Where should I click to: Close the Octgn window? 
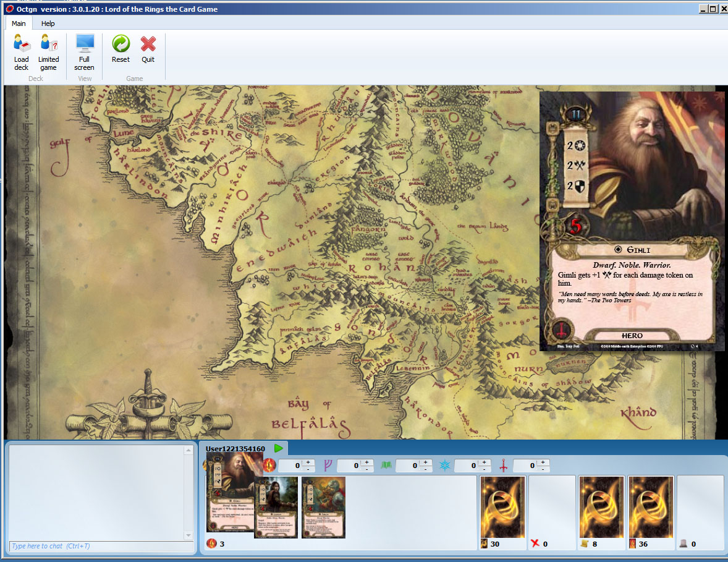722,9
